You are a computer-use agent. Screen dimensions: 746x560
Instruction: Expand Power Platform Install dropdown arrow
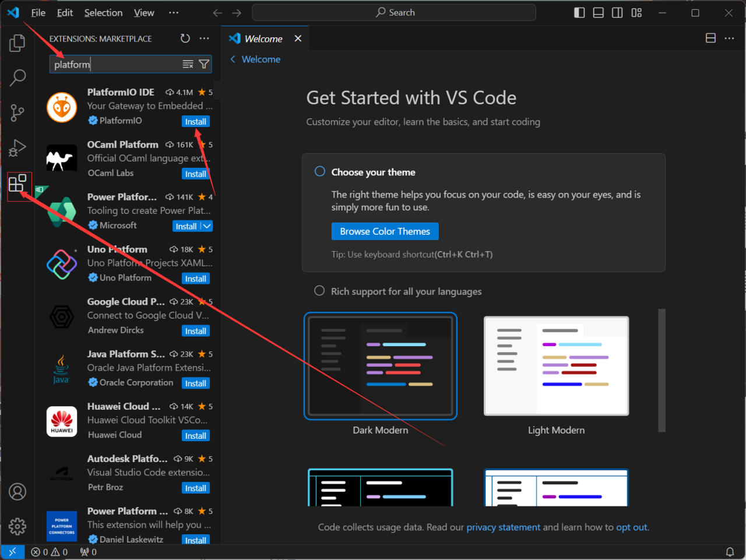[x=207, y=226]
